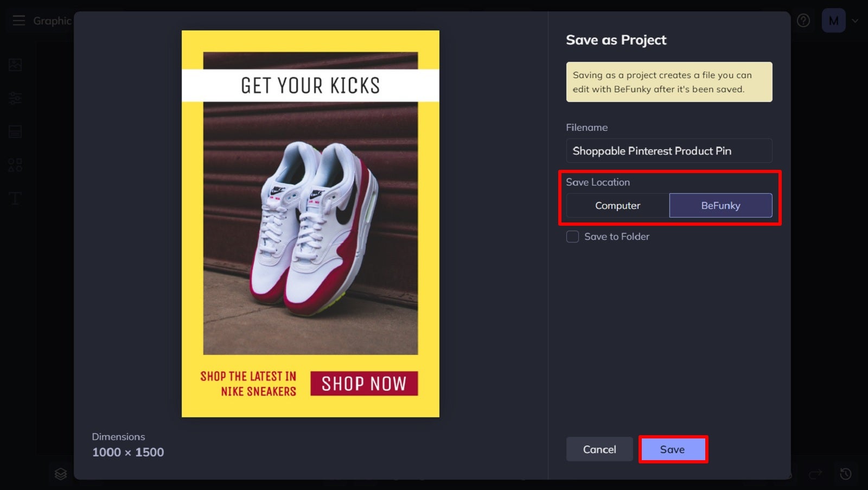
Task: Open the hamburger menu
Action: coord(19,21)
